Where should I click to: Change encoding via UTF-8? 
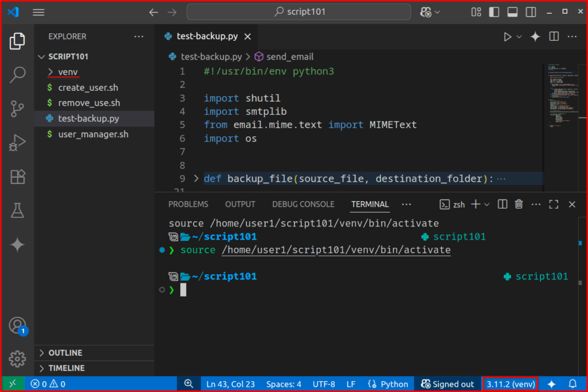coord(324,384)
